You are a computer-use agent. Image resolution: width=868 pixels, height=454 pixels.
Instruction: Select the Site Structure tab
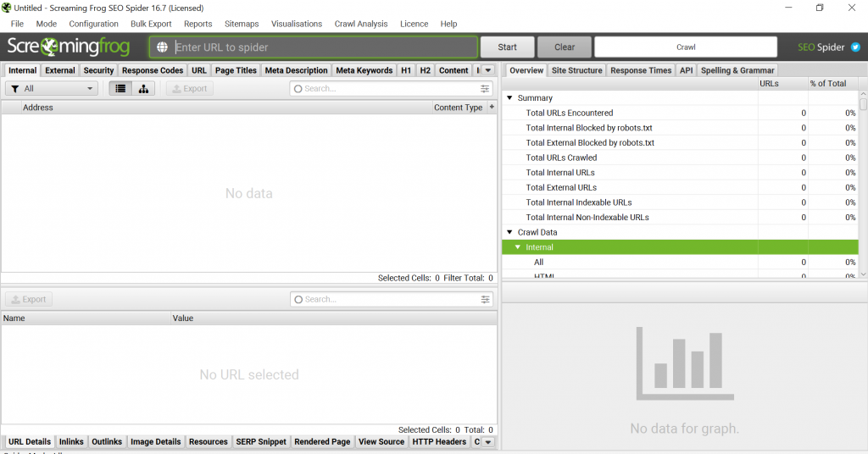click(576, 70)
